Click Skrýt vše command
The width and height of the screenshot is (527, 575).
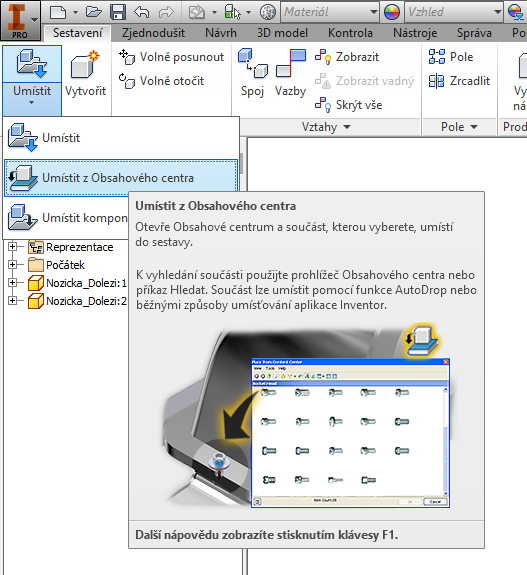point(348,105)
